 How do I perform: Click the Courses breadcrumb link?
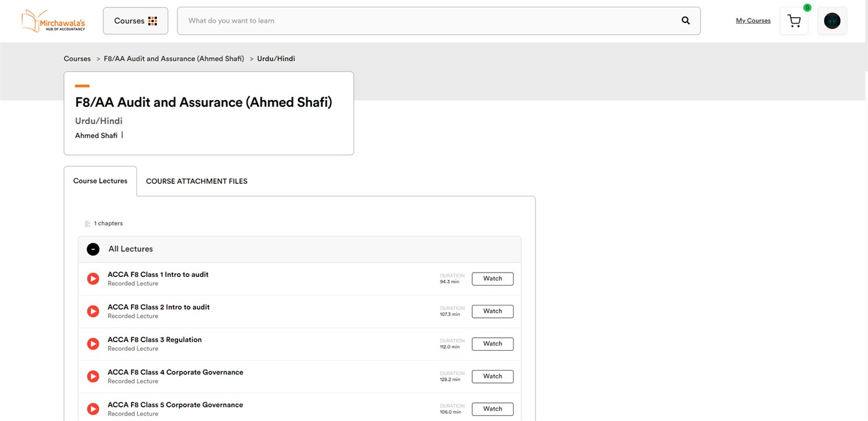click(77, 58)
